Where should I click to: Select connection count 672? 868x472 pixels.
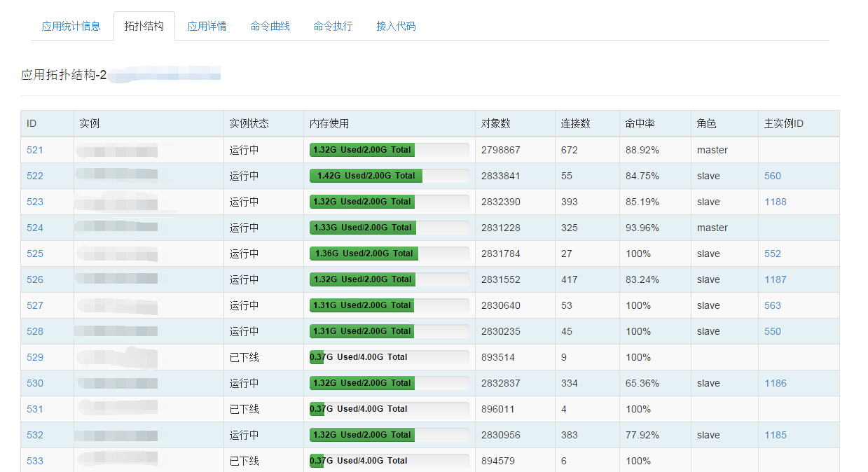pos(570,150)
